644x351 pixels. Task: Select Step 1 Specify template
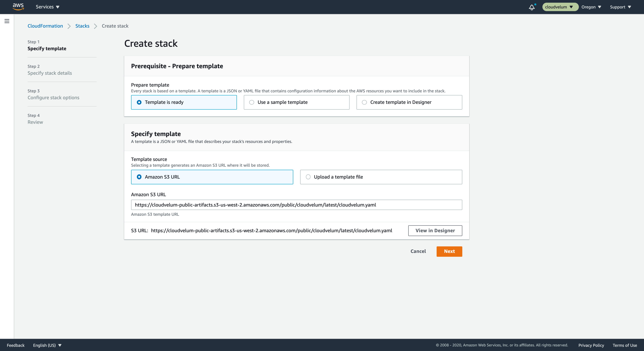[x=47, y=45]
